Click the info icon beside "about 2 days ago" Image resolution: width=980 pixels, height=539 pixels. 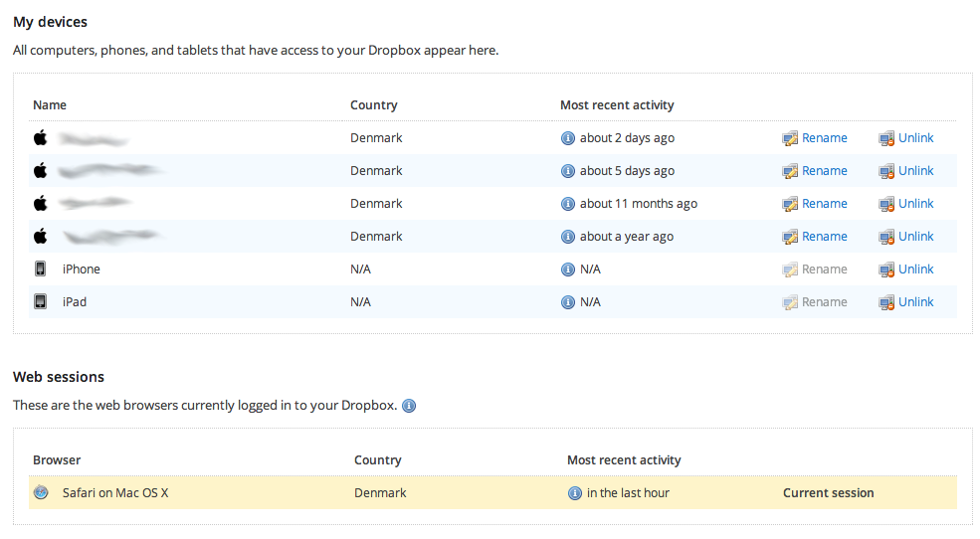(568, 138)
